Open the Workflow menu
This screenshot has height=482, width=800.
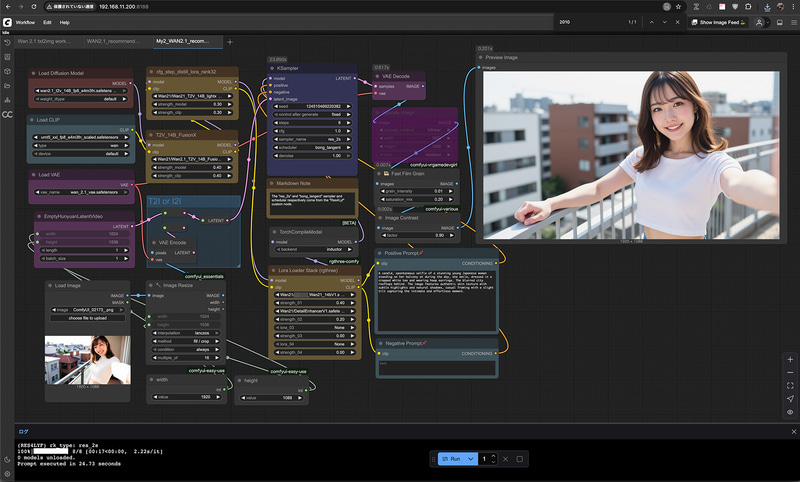(x=26, y=22)
